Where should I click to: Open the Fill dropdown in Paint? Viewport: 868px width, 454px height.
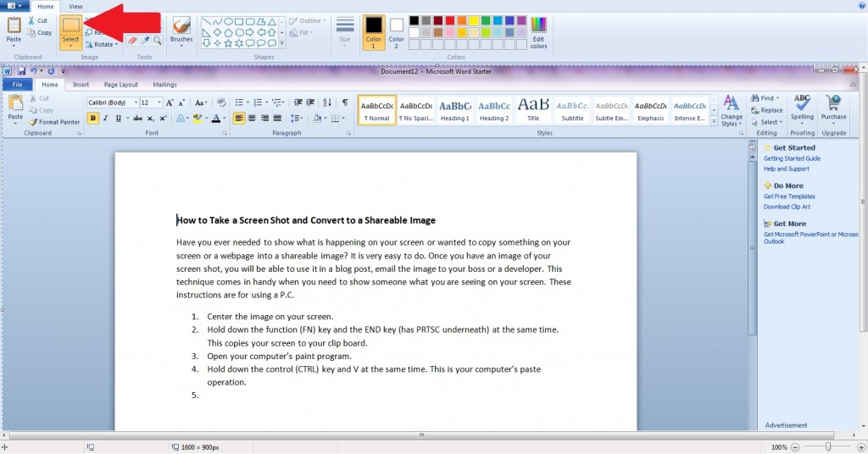301,33
